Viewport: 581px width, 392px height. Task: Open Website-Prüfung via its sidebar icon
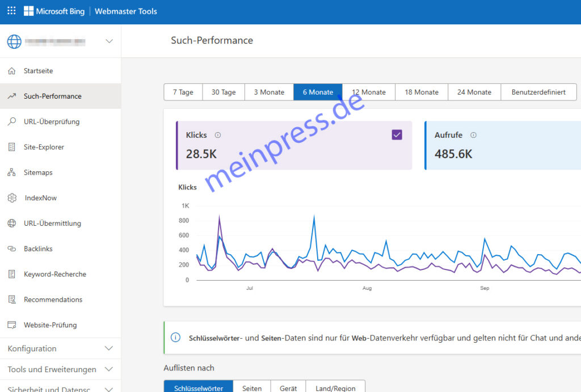click(12, 325)
